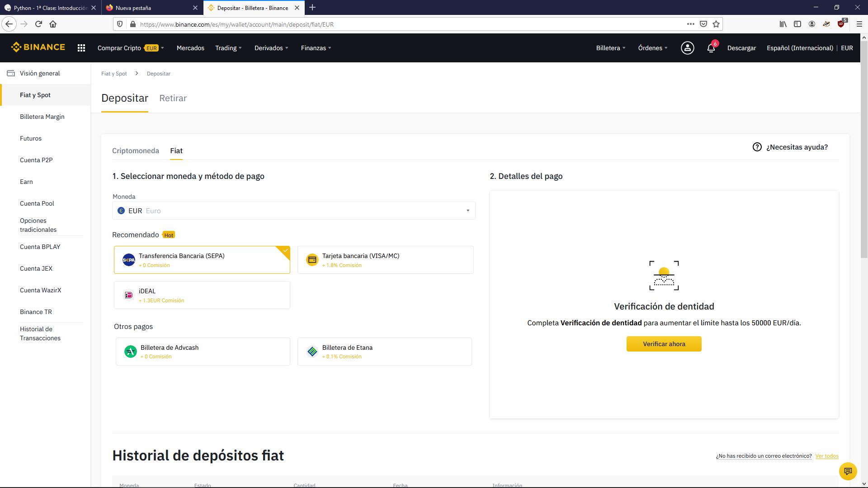868x488 pixels.
Task: Open the support chat bubble icon
Action: tap(848, 471)
